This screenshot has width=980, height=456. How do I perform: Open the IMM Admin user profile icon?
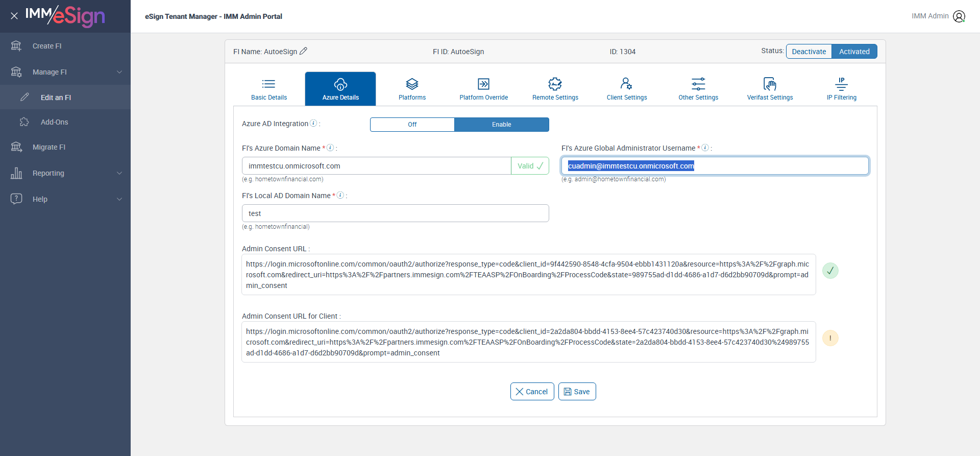click(959, 16)
